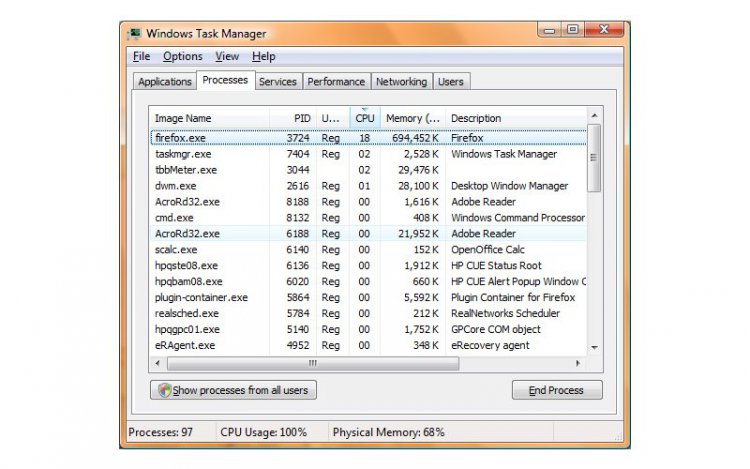Viewport: 750px width, 469px height.
Task: Select the firefox.exe process row
Action: (x=183, y=138)
